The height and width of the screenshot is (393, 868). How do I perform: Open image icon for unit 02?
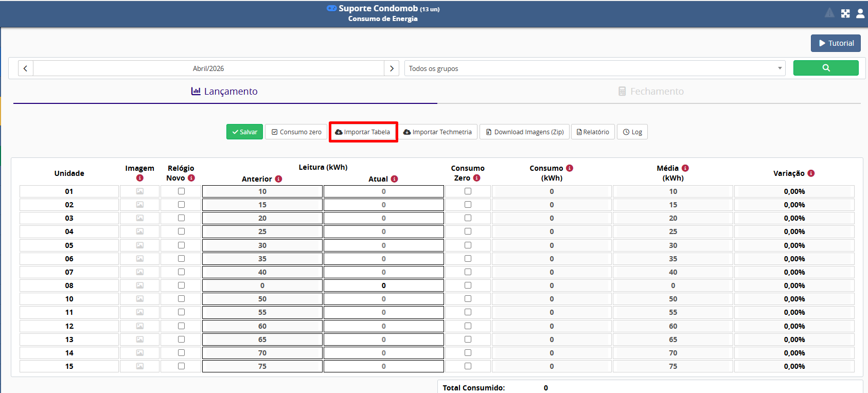(x=140, y=205)
